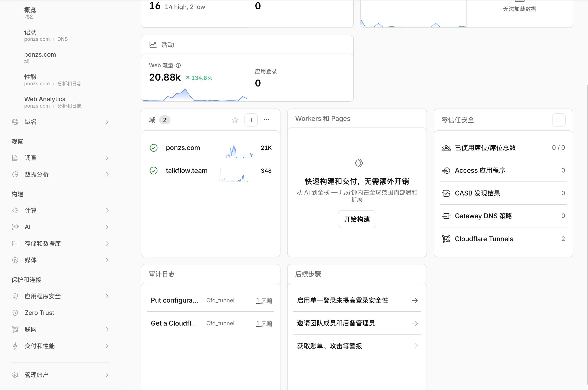Open ponzs.com domain row

tap(211, 148)
